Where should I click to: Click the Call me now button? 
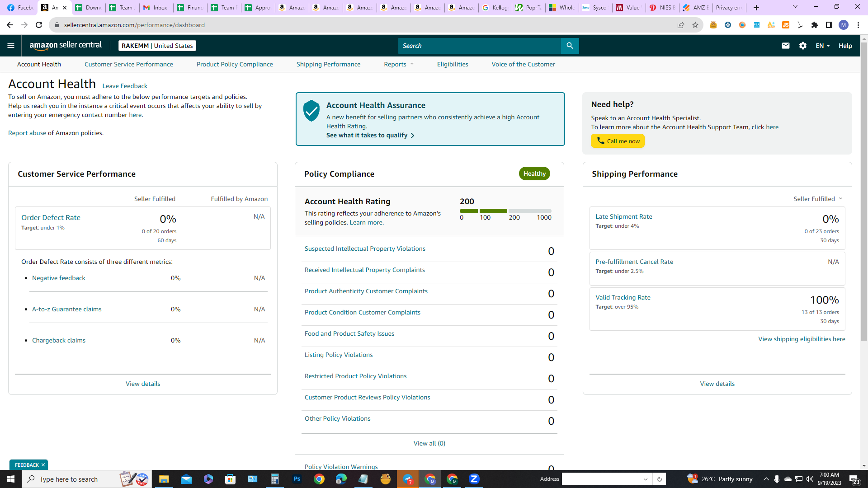coord(618,141)
